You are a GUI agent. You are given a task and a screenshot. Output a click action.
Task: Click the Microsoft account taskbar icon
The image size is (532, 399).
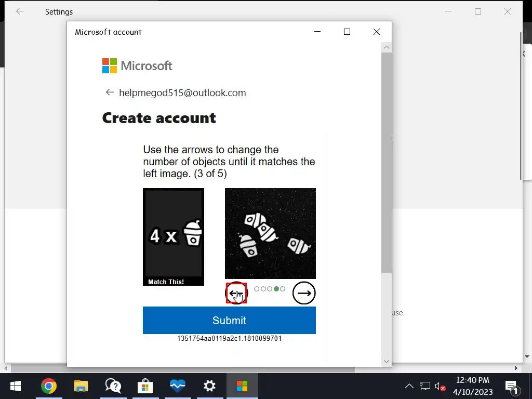[x=242, y=386]
